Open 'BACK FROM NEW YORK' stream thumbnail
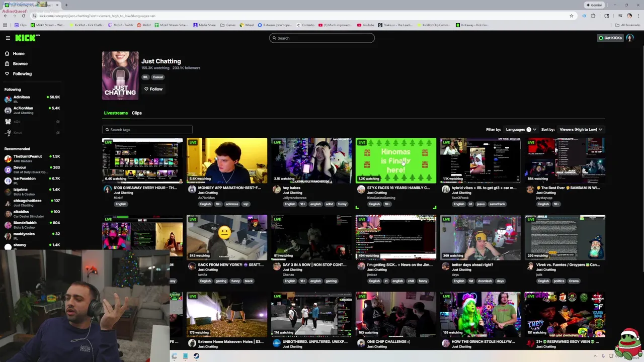This screenshot has width=644, height=362. pyautogui.click(x=227, y=237)
